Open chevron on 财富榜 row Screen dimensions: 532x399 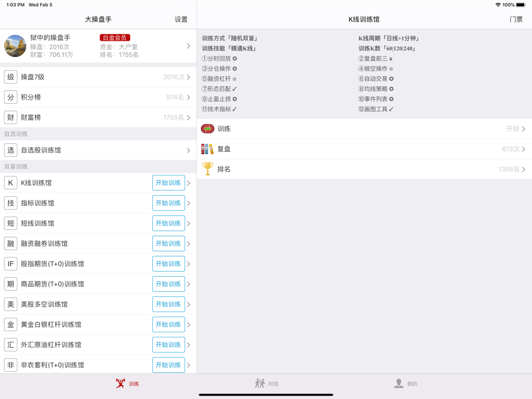pyautogui.click(x=189, y=118)
